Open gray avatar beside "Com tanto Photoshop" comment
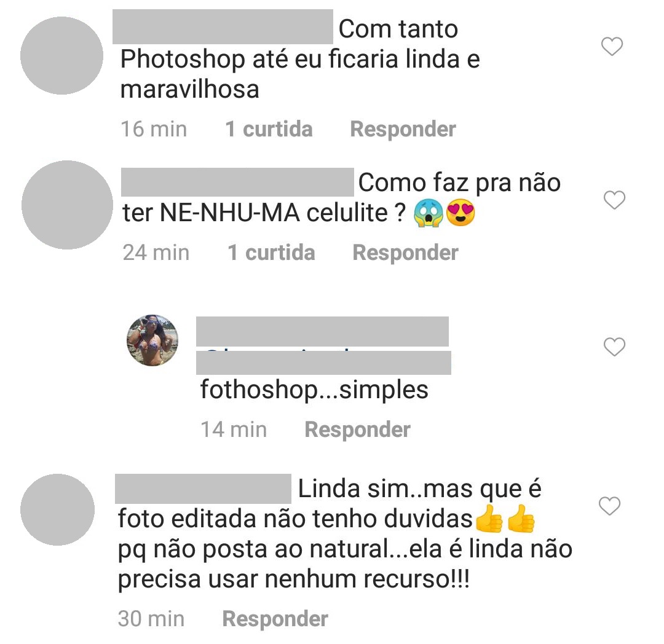The image size is (664, 644). (62, 55)
